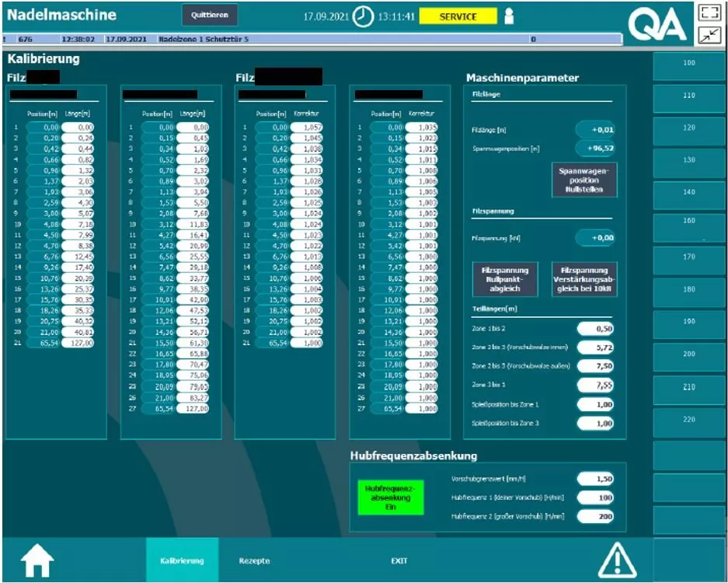Click Korrektur value 1,057 in third table
The image size is (728, 583).
tap(306, 127)
